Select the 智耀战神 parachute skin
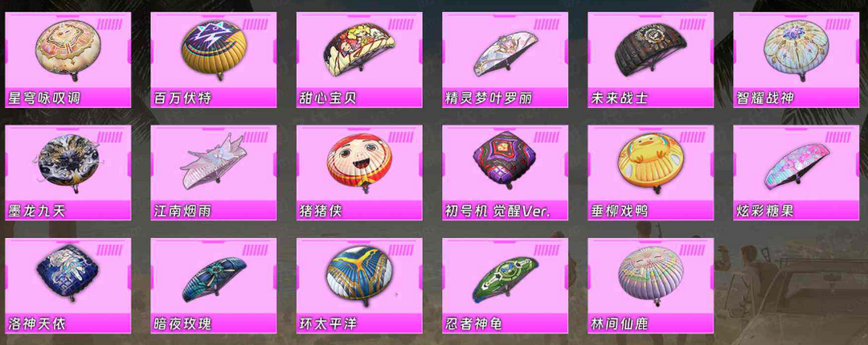Screen dimensions: 868x345 [796, 60]
